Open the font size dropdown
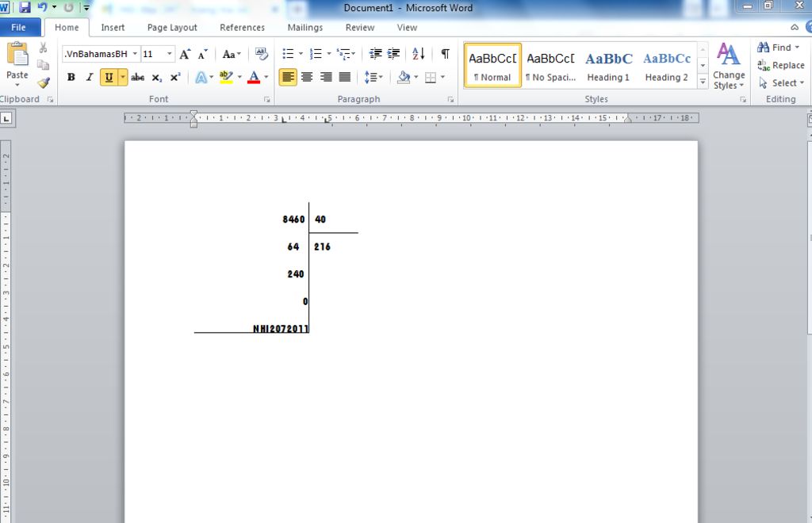This screenshot has height=523, width=812. [169, 54]
